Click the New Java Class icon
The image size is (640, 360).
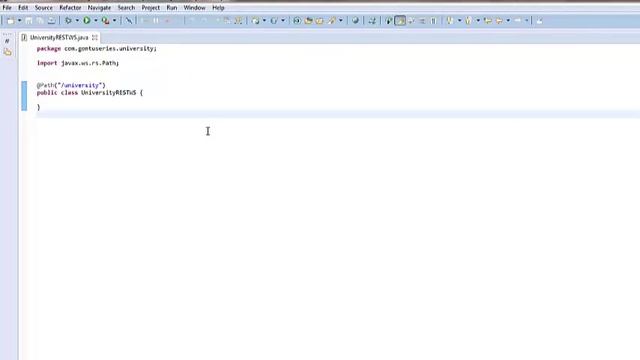pos(274,20)
